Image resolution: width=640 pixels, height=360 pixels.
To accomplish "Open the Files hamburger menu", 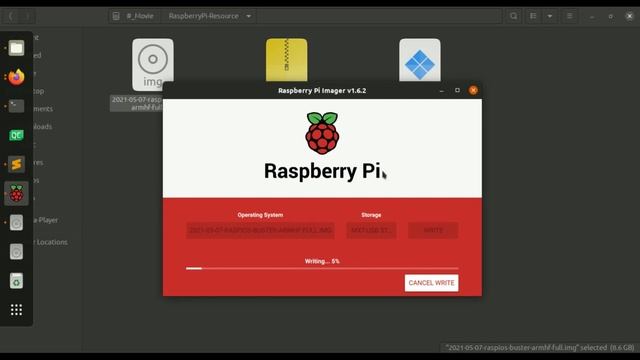I will [569, 16].
